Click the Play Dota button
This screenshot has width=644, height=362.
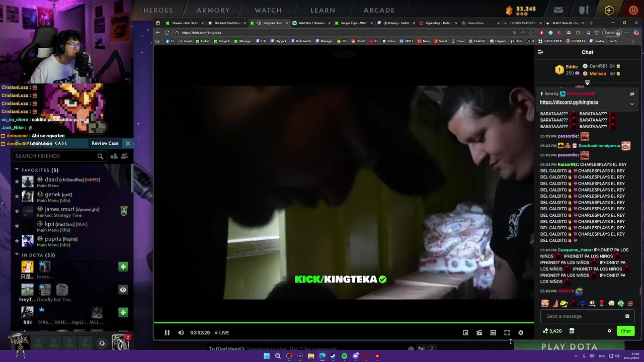[569, 346]
